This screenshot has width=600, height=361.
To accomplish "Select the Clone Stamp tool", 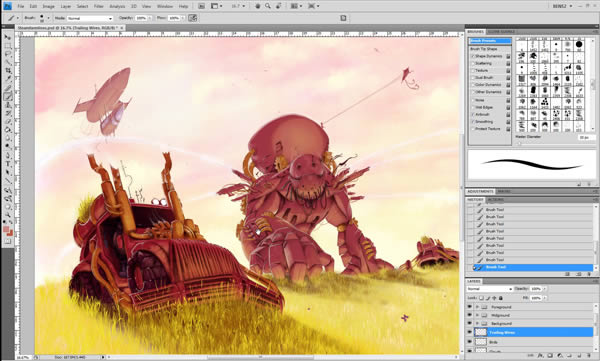I will click(x=8, y=105).
